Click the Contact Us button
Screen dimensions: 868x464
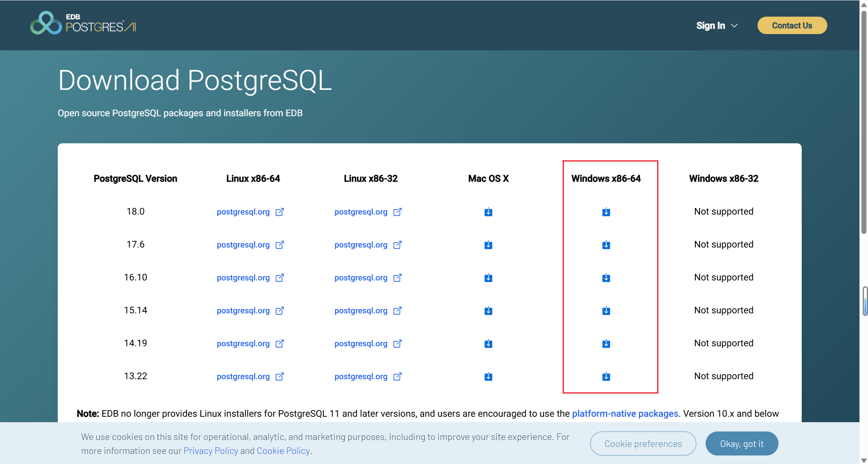(792, 26)
